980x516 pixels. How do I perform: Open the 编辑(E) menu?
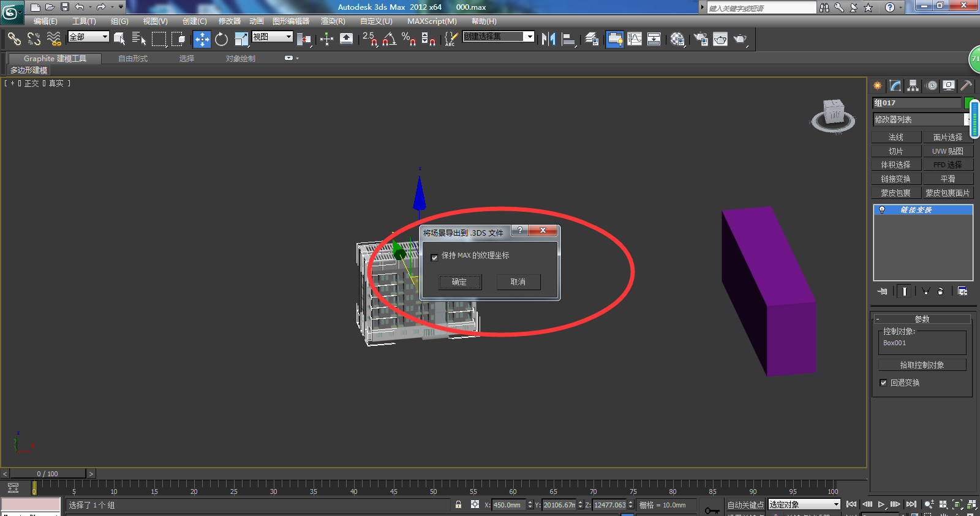tap(45, 21)
